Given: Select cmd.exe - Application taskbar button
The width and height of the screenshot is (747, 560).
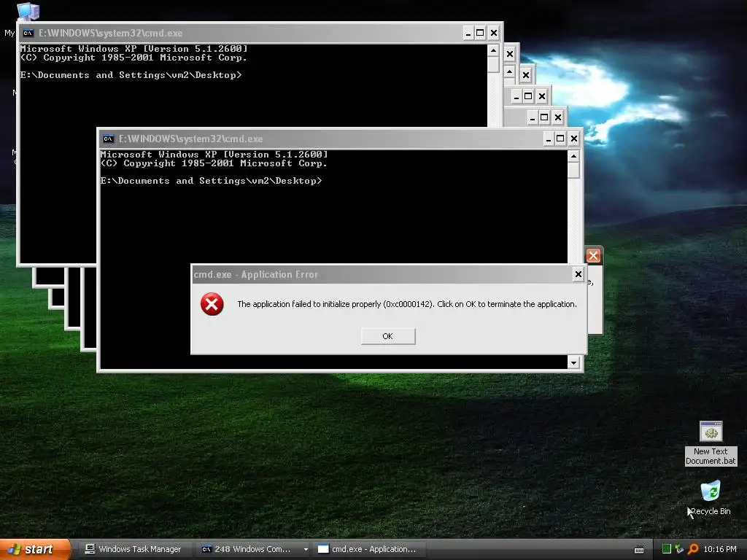Looking at the screenshot, I should (x=368, y=549).
